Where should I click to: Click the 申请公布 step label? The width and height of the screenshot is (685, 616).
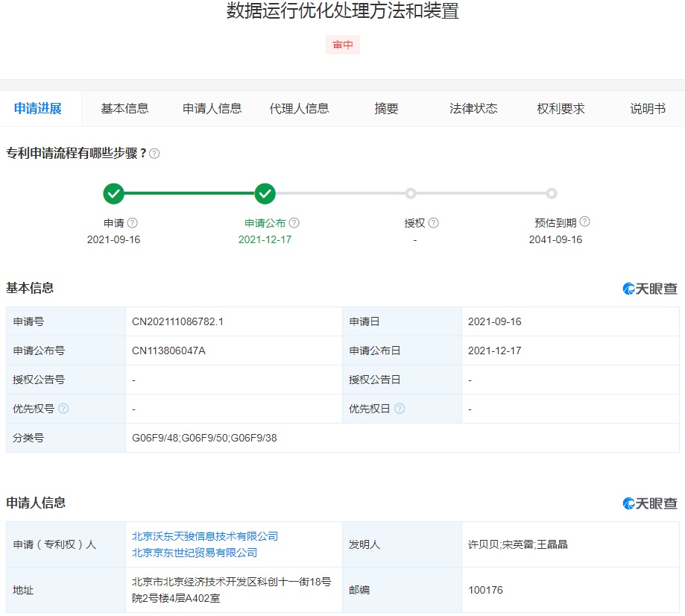[x=265, y=223]
